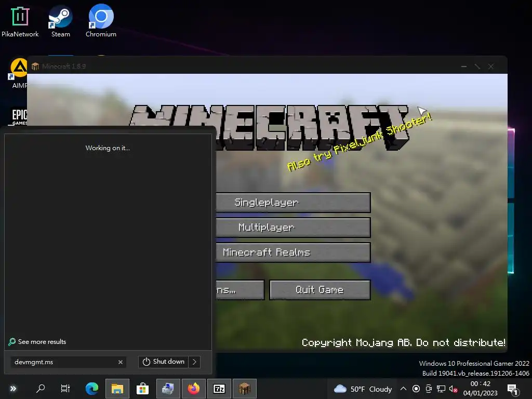Click the Quit Game button
This screenshot has height=399, width=532.
coord(320,290)
